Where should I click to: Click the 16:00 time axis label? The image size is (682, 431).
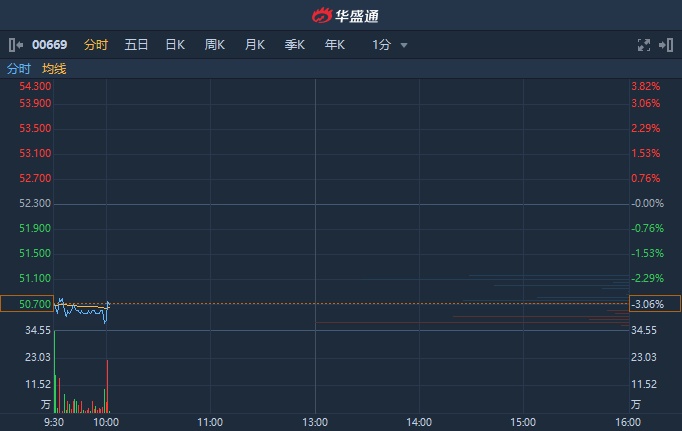628,422
